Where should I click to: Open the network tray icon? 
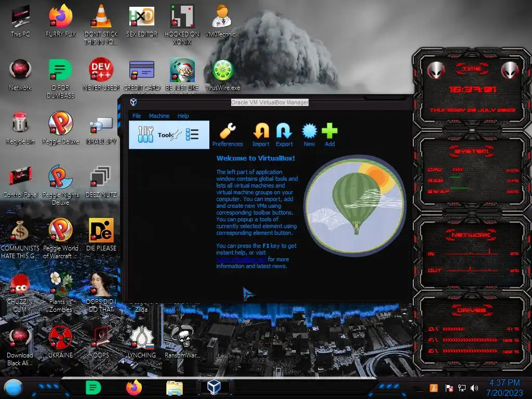tap(462, 388)
